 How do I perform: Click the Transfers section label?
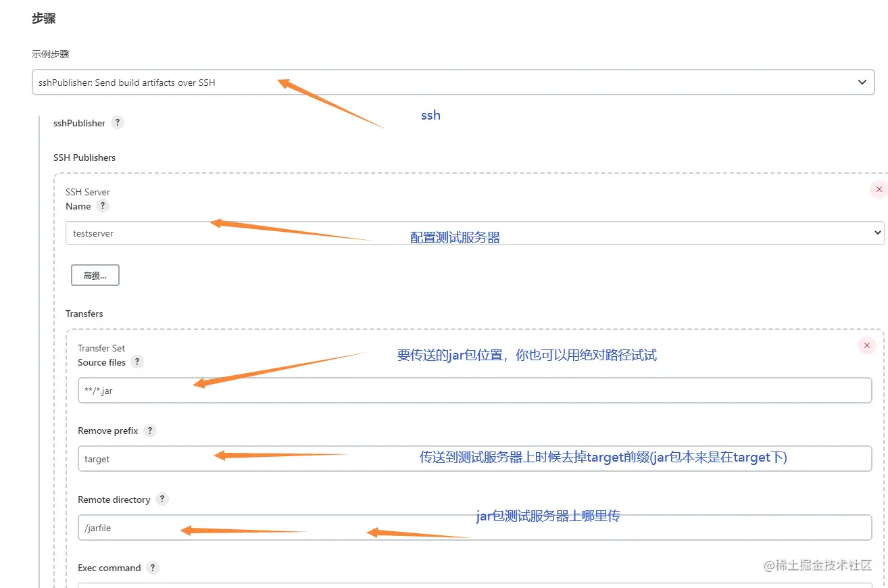click(84, 314)
